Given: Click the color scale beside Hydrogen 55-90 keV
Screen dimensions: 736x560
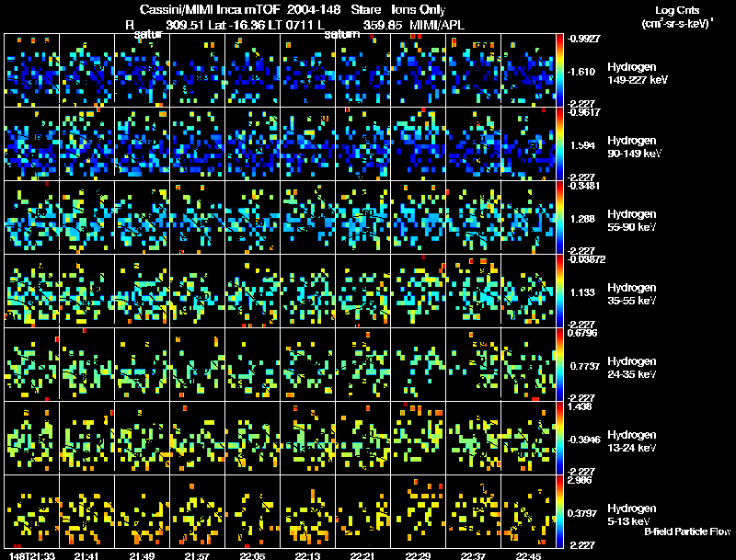Looking at the screenshot, I should pos(559,217).
